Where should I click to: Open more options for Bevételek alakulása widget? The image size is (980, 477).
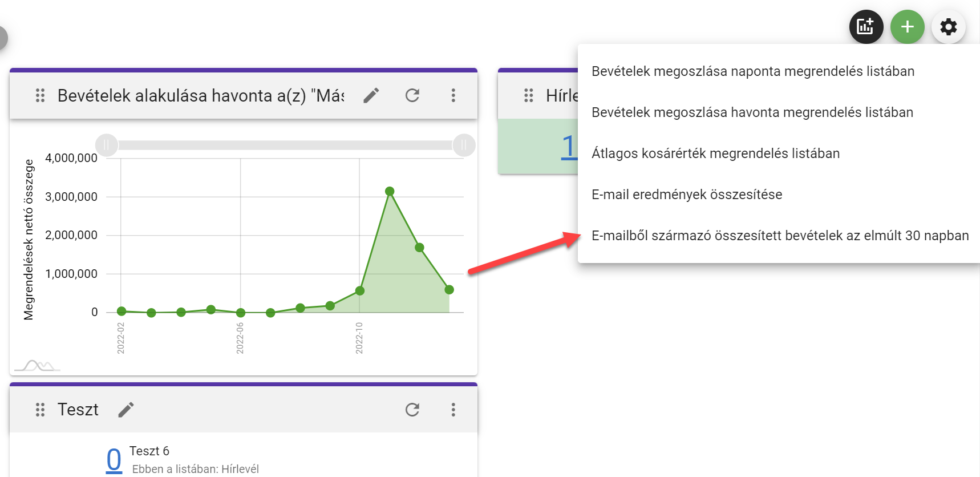click(x=453, y=95)
